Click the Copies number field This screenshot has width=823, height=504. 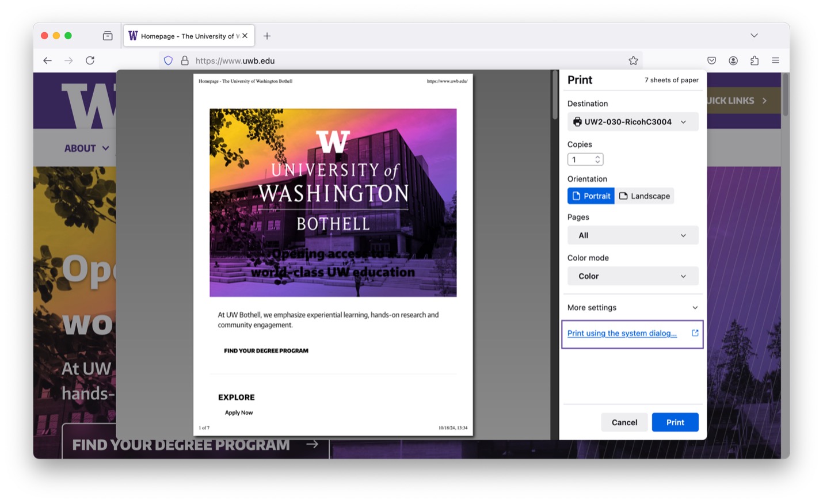click(x=585, y=159)
